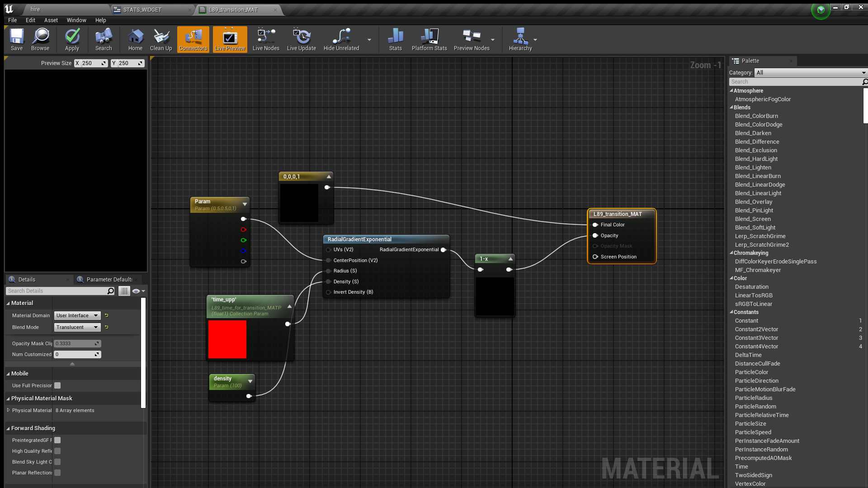This screenshot has height=488, width=868.
Task: Click red preview of time_upp node
Action: [227, 339]
